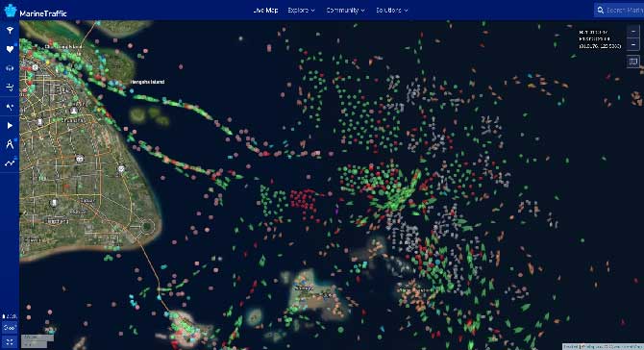The height and width of the screenshot is (350, 644).
Task: Zoom out the map with minus button
Action: [x=632, y=44]
